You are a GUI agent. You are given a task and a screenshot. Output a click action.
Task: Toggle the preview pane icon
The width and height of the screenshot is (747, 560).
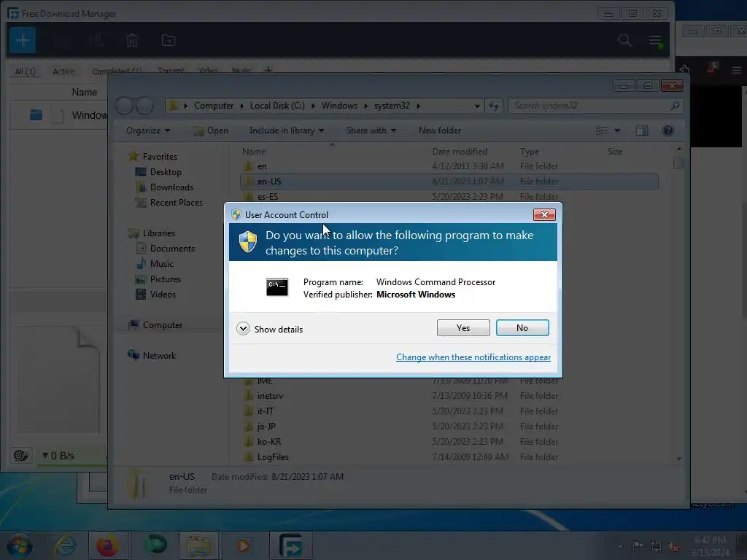[x=642, y=131]
